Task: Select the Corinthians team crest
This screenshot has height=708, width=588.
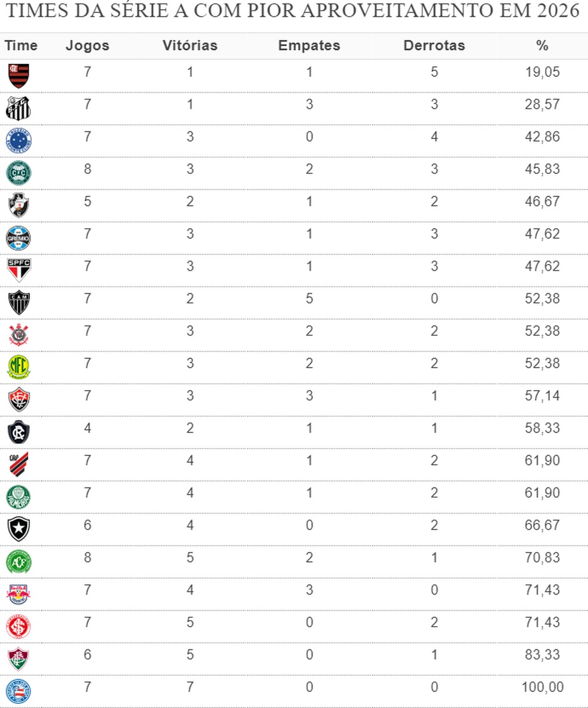Action: point(19,335)
